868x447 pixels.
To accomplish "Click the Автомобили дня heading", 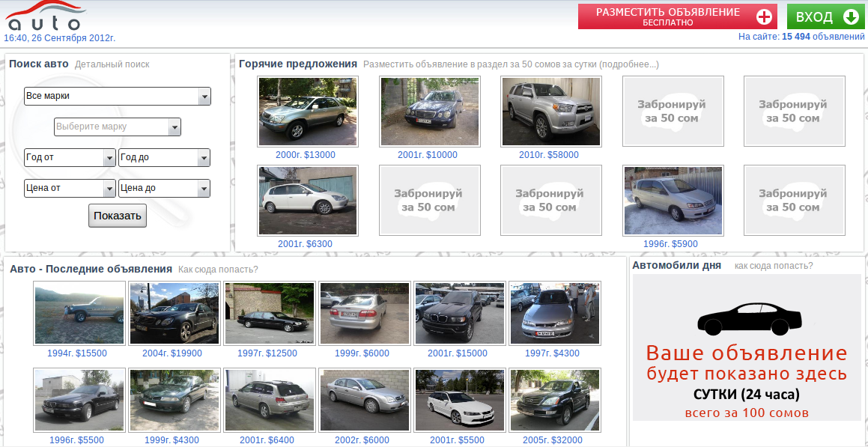I will click(x=676, y=266).
